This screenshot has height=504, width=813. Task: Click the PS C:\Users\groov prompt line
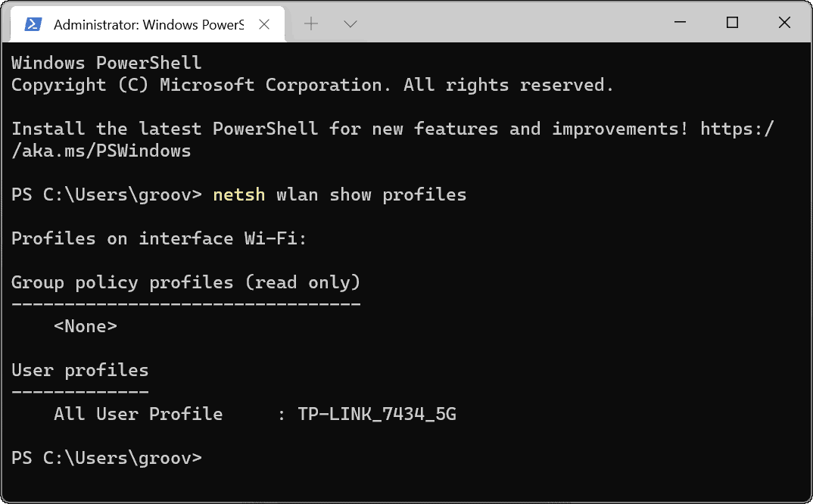click(106, 458)
